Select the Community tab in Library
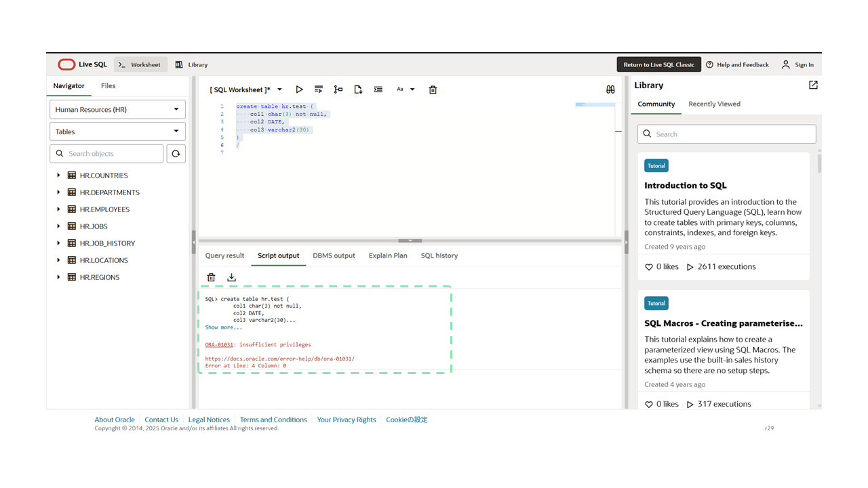The image size is (868, 488). point(656,104)
